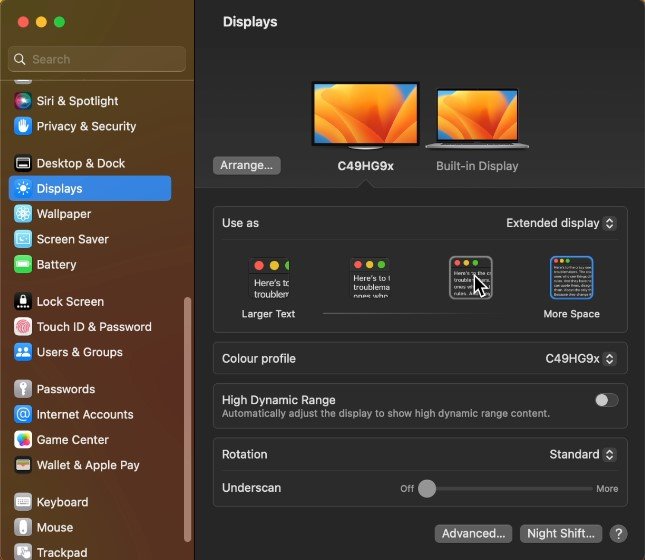The image size is (645, 560).
Task: Click the Arrange... button
Action: coord(247,165)
